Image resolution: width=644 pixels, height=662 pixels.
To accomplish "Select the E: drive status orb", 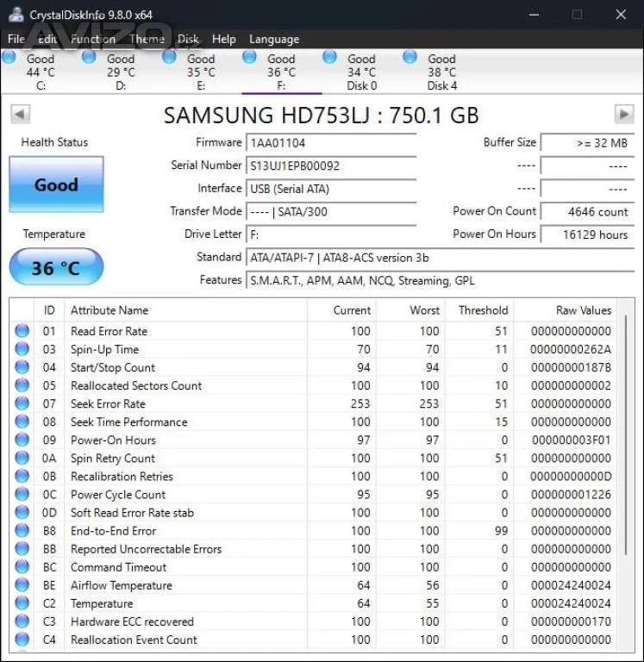I will 170,57.
